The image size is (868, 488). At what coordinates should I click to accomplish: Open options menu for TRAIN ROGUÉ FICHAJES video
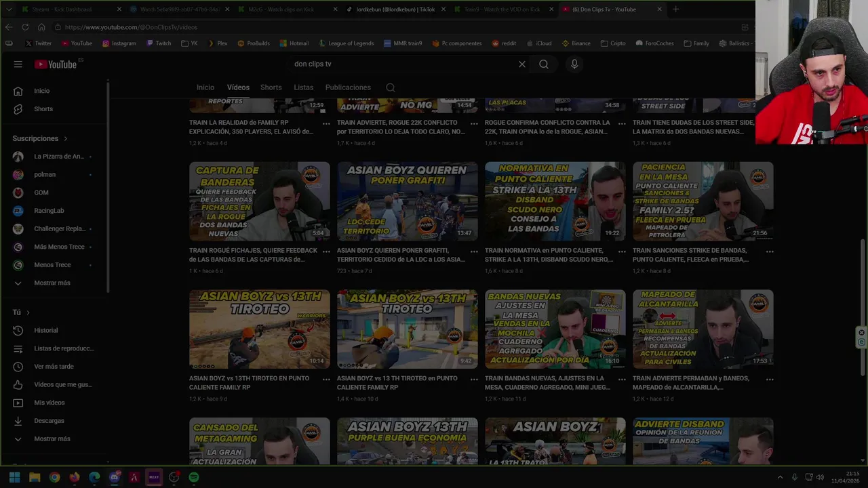(x=326, y=251)
